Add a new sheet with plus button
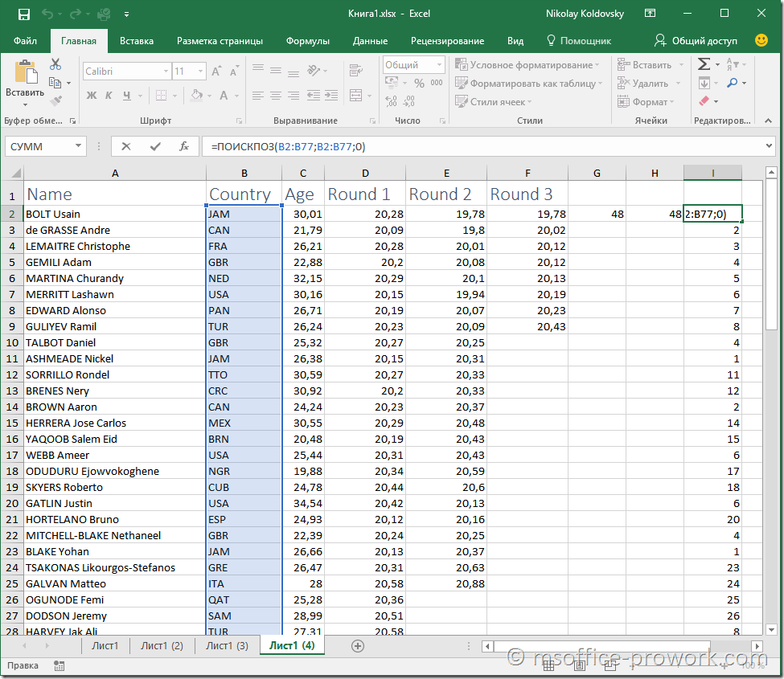 coord(358,646)
